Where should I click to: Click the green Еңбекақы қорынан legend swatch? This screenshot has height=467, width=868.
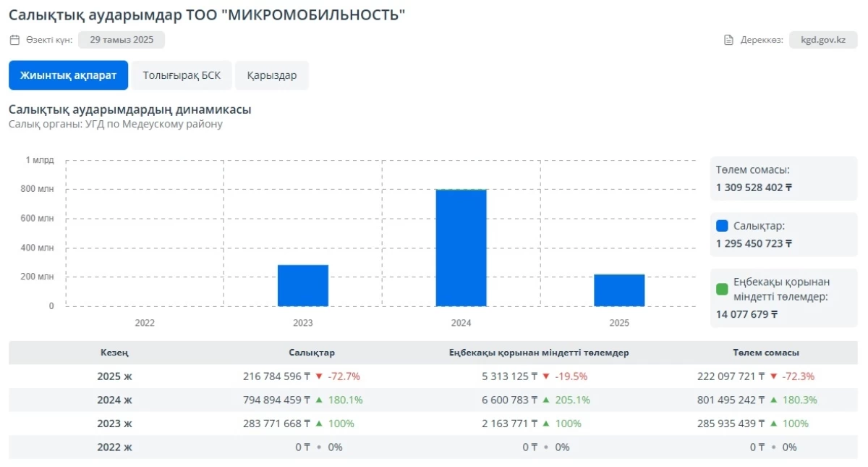point(722,289)
